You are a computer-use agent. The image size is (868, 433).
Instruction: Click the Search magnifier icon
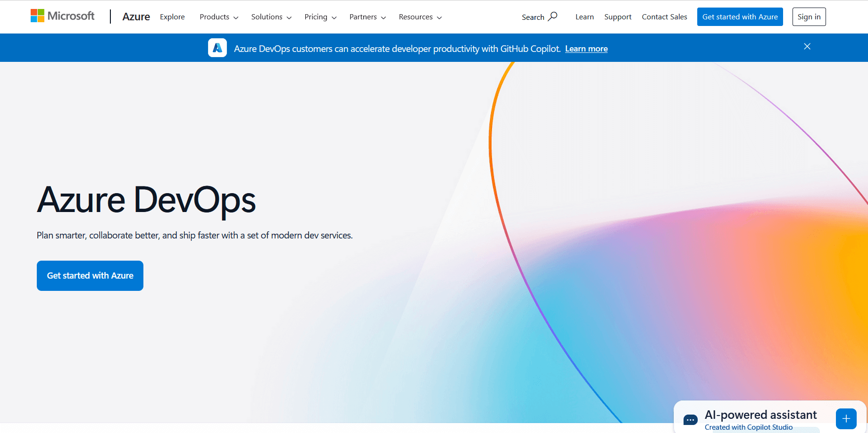pos(553,17)
